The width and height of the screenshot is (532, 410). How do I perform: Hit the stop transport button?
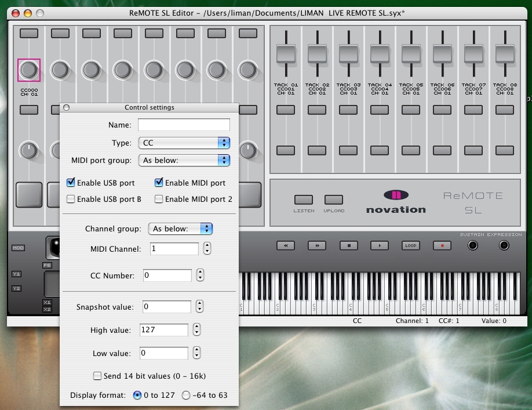[348, 245]
